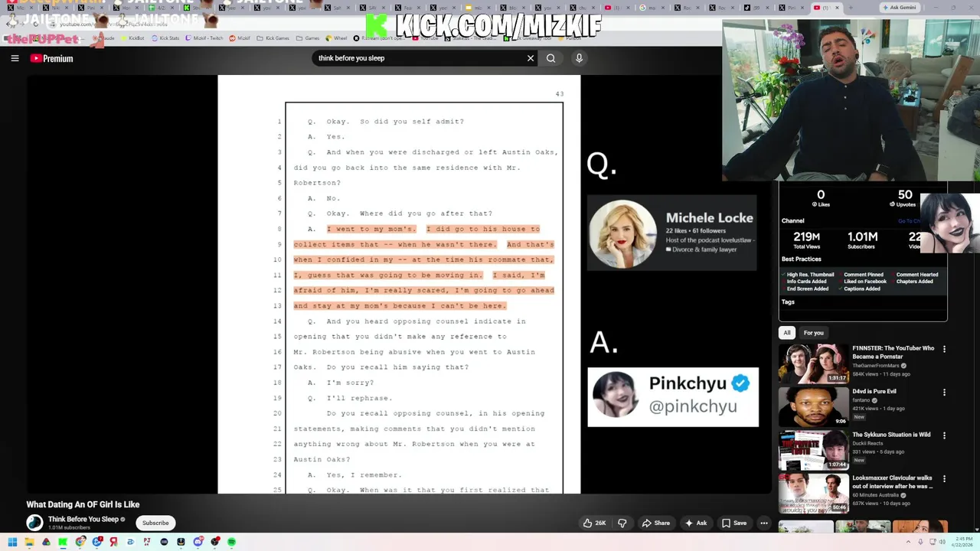Open File Explorer from the taskbar

coord(29,542)
